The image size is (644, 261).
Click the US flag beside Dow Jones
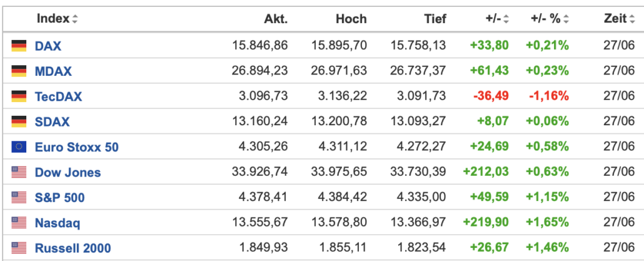point(19,171)
